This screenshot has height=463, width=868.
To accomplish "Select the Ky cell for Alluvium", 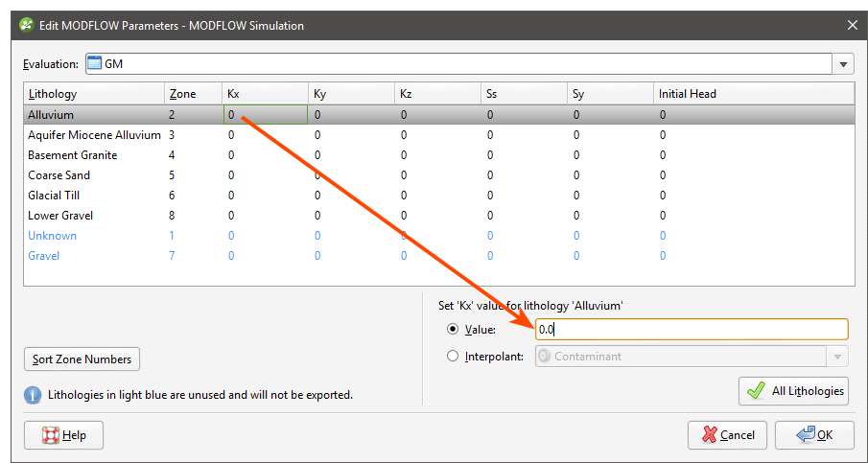I will [351, 115].
